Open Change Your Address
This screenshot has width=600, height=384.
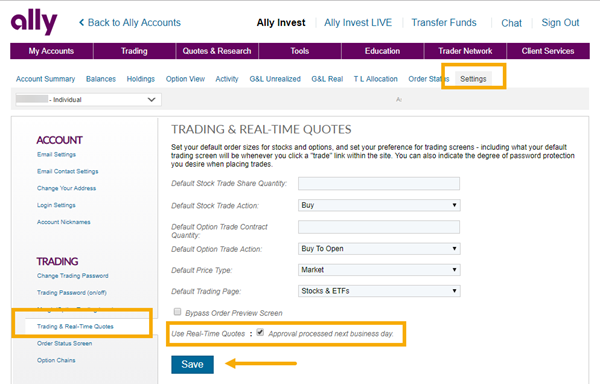[67, 188]
